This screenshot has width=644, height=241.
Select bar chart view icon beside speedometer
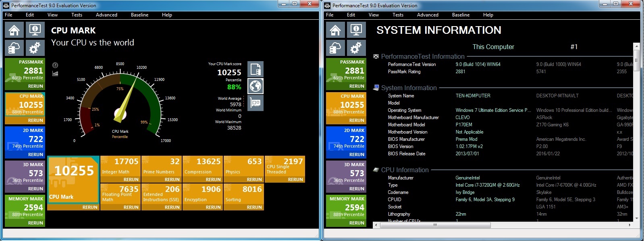point(55,73)
